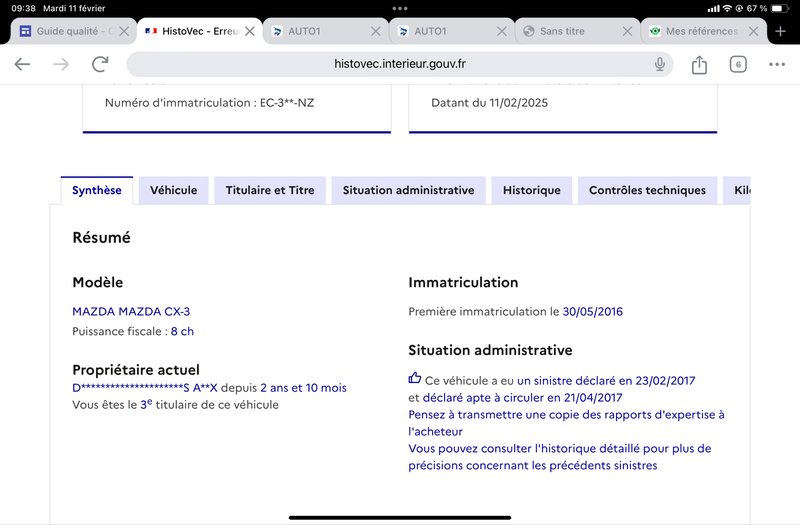800x525 pixels.
Task: Click the histovec.interieur.gouv.fr address bar
Action: [399, 64]
